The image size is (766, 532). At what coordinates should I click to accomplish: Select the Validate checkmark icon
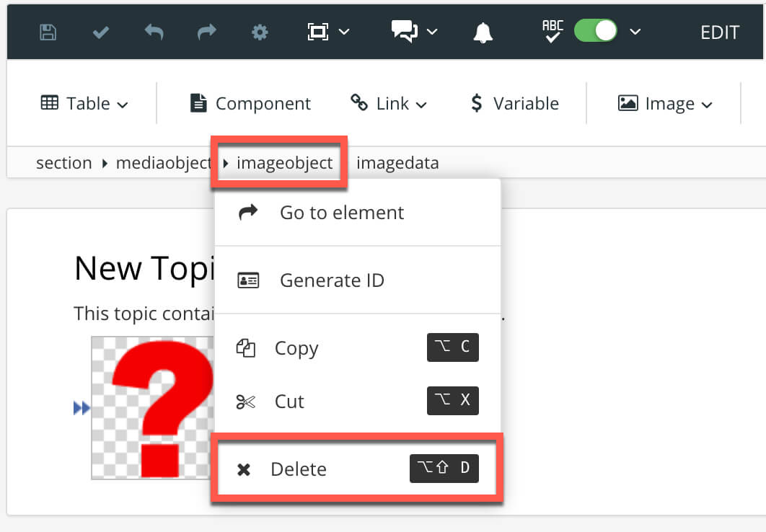tap(100, 31)
